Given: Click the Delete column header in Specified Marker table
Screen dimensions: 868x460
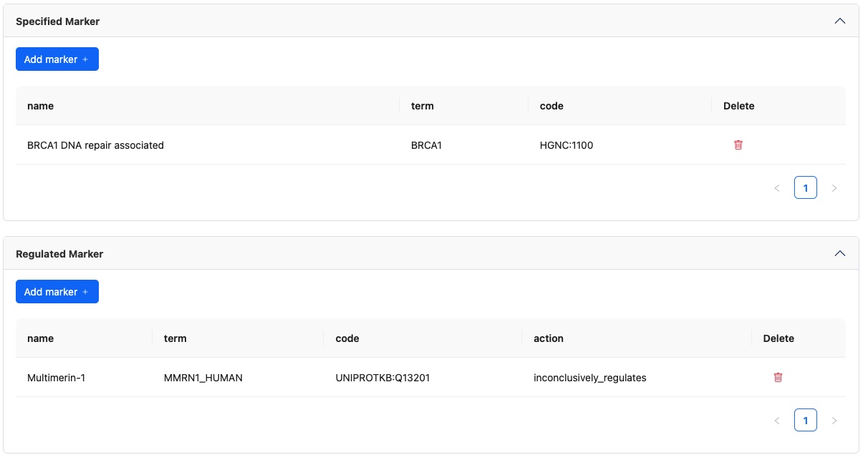Looking at the screenshot, I should (778, 106).
